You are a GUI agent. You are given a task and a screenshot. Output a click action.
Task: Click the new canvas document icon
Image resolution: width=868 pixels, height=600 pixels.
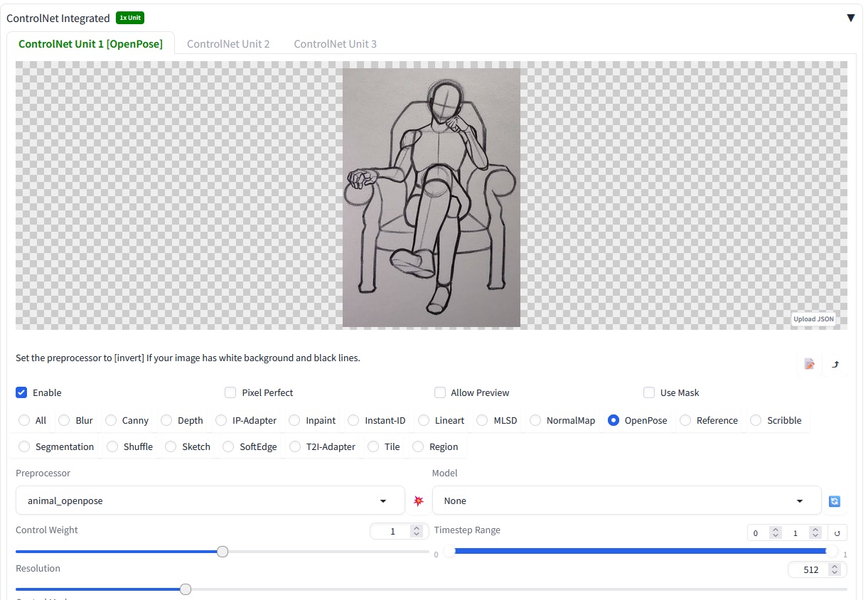pos(809,364)
